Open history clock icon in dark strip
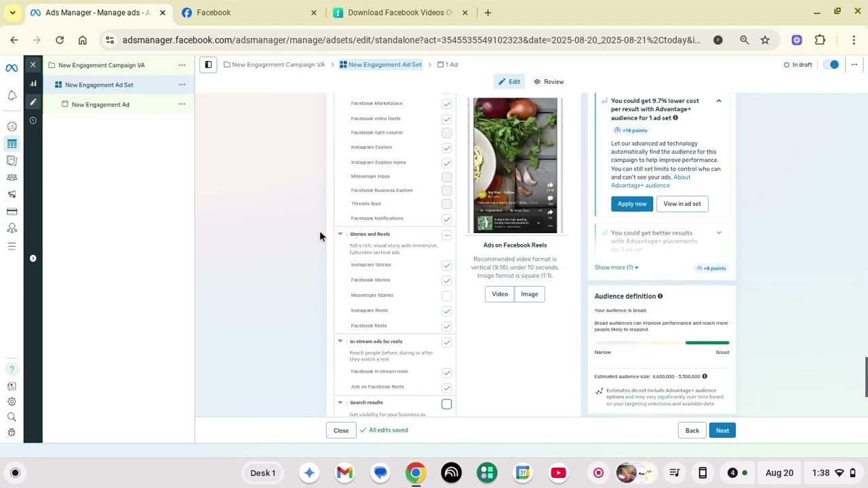The height and width of the screenshot is (488, 868). click(33, 121)
